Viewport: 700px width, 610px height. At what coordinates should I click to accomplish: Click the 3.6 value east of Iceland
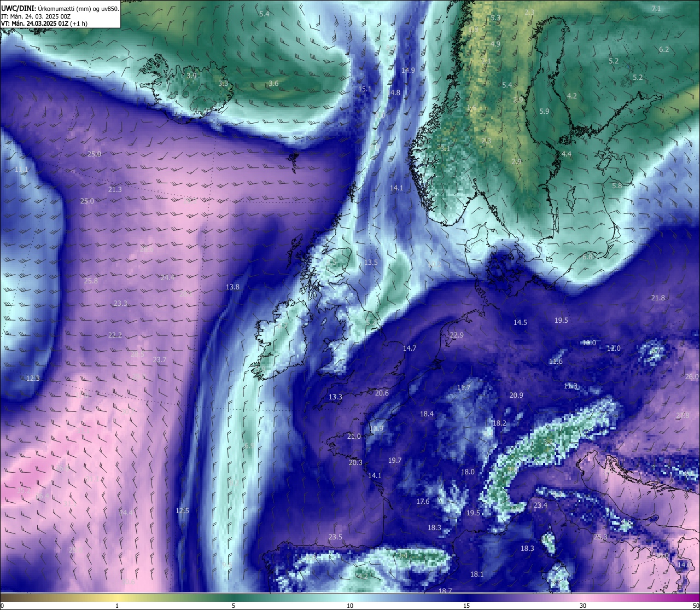[x=273, y=83]
